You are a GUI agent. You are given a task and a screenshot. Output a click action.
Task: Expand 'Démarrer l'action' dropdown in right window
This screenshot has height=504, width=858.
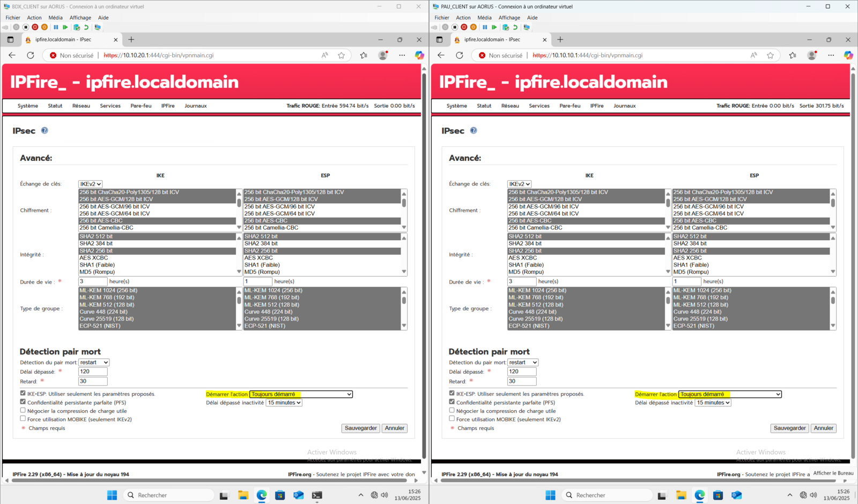(x=730, y=394)
